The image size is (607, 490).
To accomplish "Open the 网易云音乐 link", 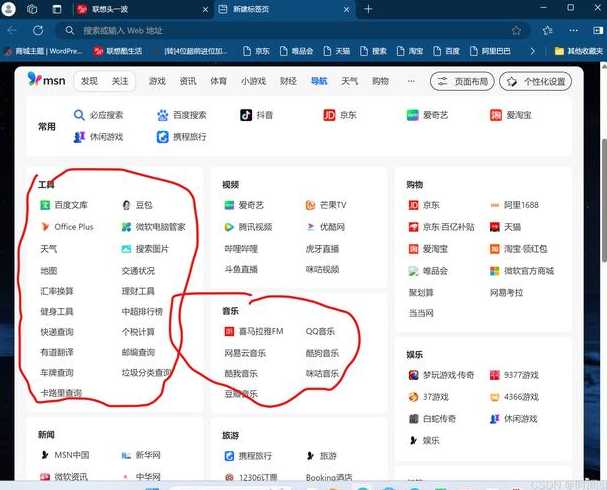I will pyautogui.click(x=245, y=353).
